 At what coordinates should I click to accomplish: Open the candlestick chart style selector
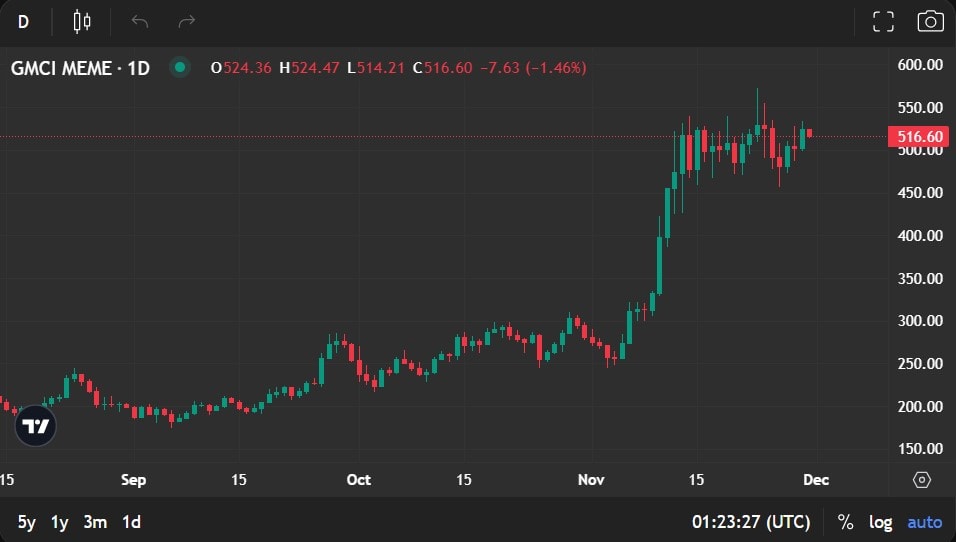pyautogui.click(x=82, y=21)
